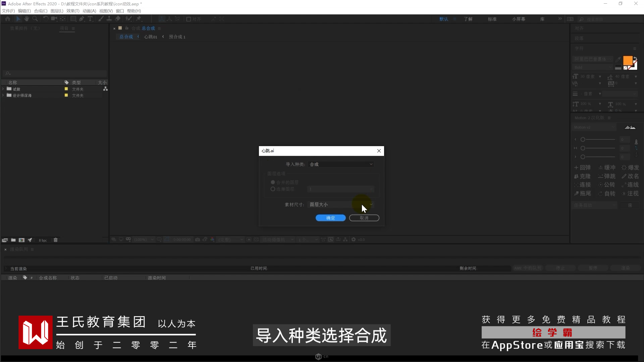Toggle the 对齐 snapping checkbox
This screenshot has width=644, height=362.
coord(189,19)
